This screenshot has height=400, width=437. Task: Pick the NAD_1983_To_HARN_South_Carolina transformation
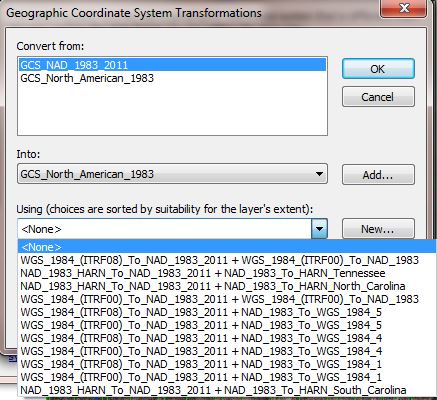[227, 390]
